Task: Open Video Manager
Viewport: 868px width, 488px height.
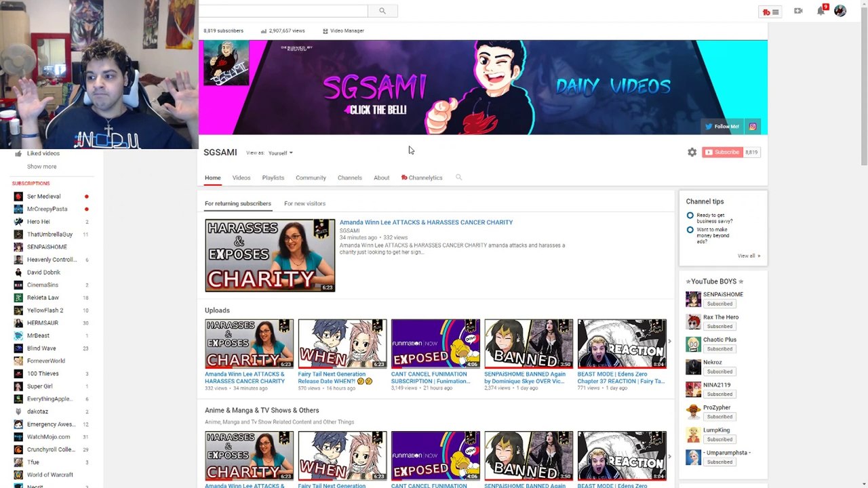Action: (x=343, y=30)
